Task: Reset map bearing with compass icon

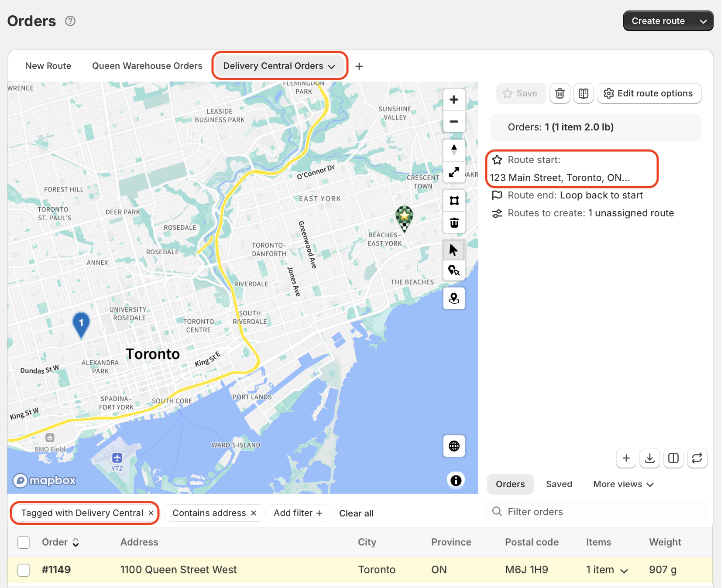Action: click(x=454, y=150)
